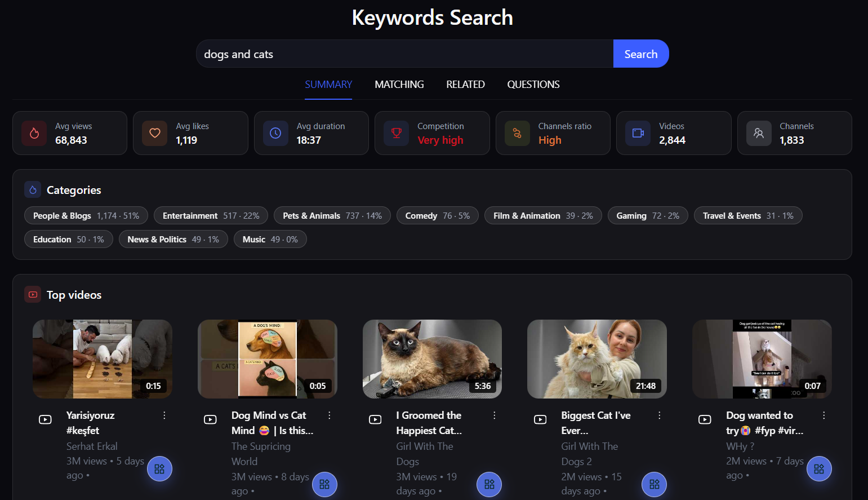Click the camera icon beside Videos count
Image resolution: width=868 pixels, height=500 pixels.
click(638, 133)
